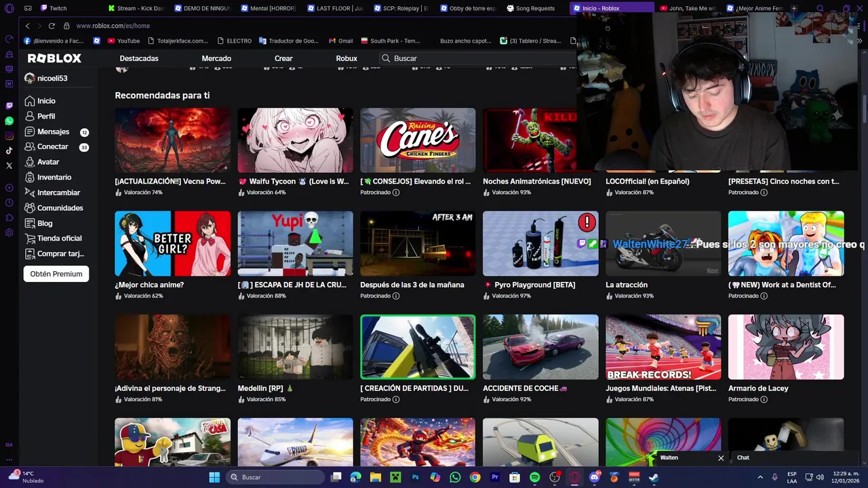
Task: Open a new browser tab
Action: point(794,8)
